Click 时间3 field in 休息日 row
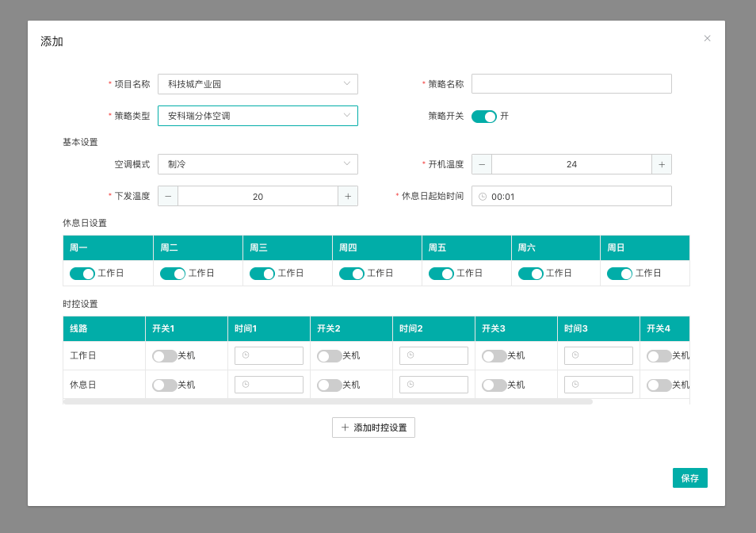756x533 pixels. (598, 385)
